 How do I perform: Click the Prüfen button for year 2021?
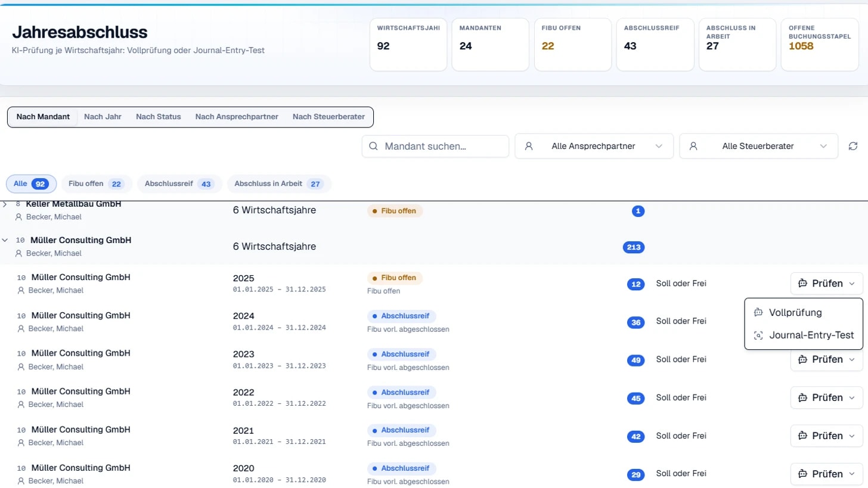tap(827, 436)
